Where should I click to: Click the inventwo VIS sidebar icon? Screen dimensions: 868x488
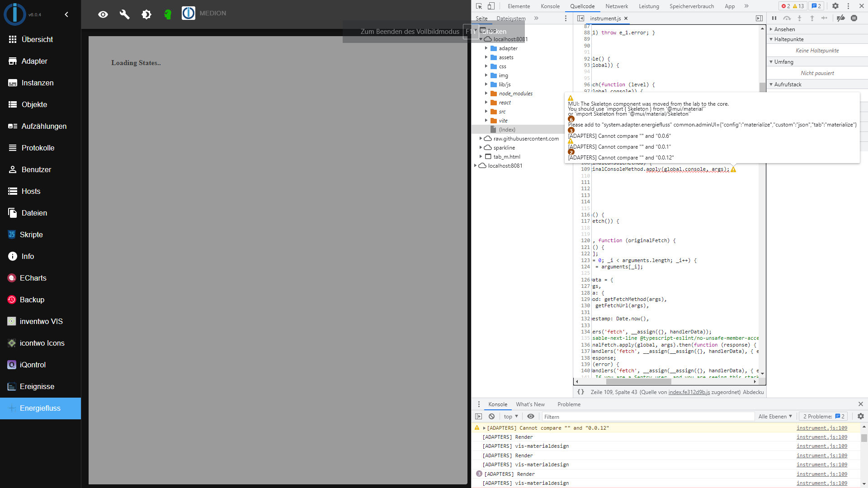(11, 321)
